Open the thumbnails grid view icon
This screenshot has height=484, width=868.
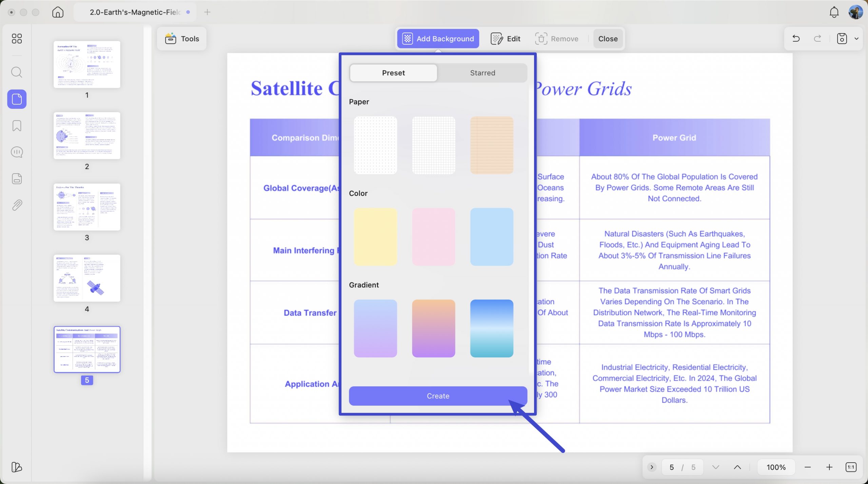[x=17, y=39]
